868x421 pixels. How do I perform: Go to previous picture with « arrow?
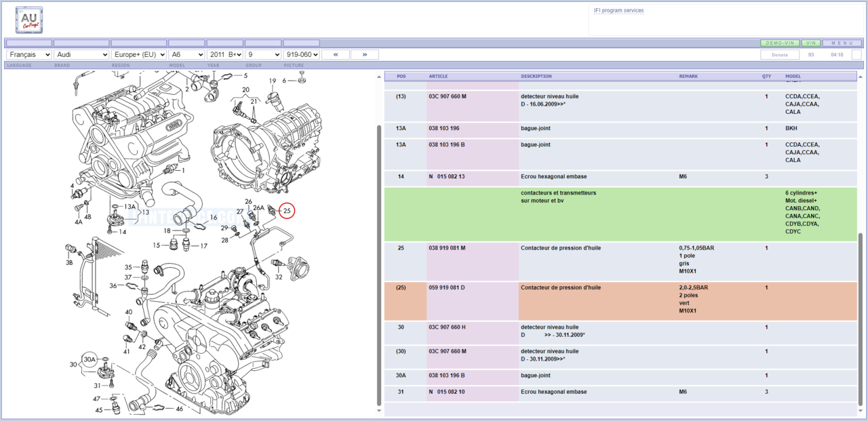pyautogui.click(x=336, y=54)
